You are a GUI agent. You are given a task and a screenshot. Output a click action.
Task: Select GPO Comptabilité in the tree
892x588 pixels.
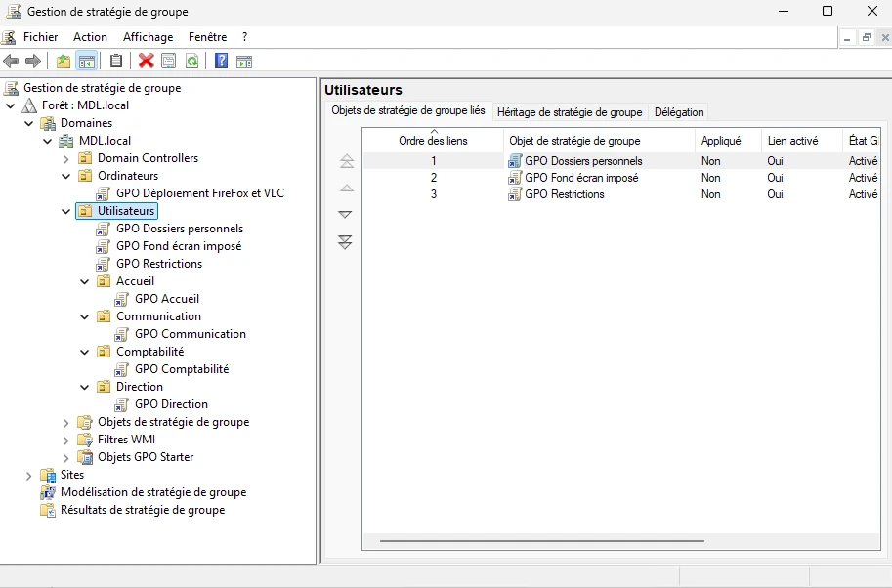coord(182,369)
